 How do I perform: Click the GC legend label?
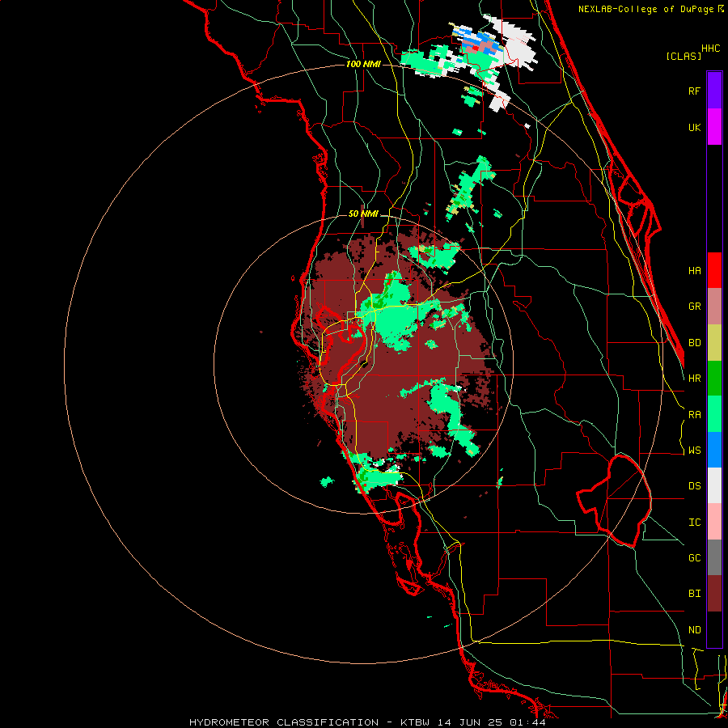694,557
